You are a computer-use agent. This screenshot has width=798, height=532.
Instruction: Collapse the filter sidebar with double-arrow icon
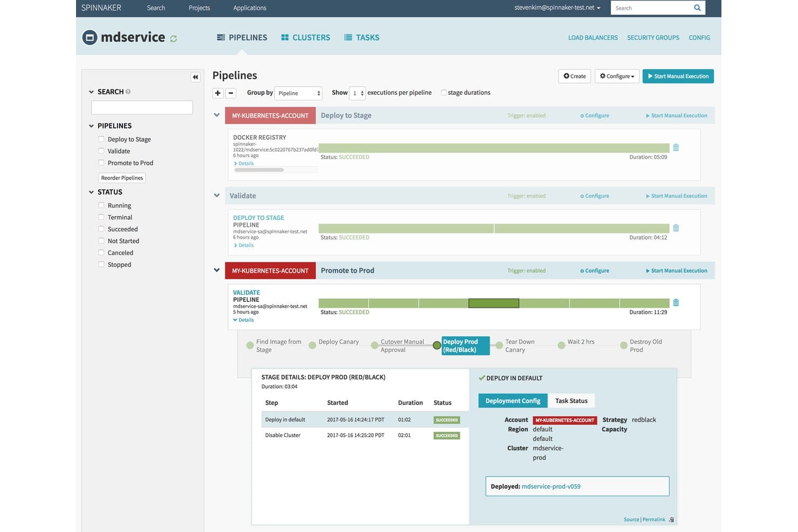195,77
